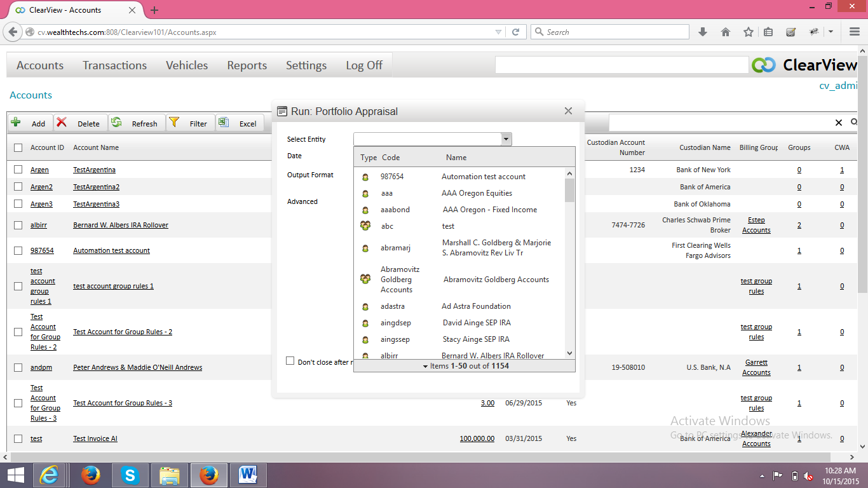Reload the page with the refresh arrow

(x=516, y=32)
